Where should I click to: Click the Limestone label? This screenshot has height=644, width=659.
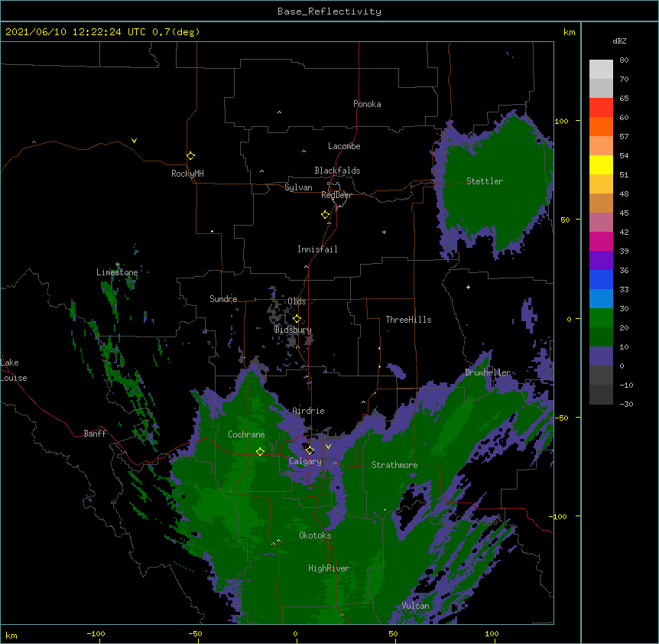117,272
